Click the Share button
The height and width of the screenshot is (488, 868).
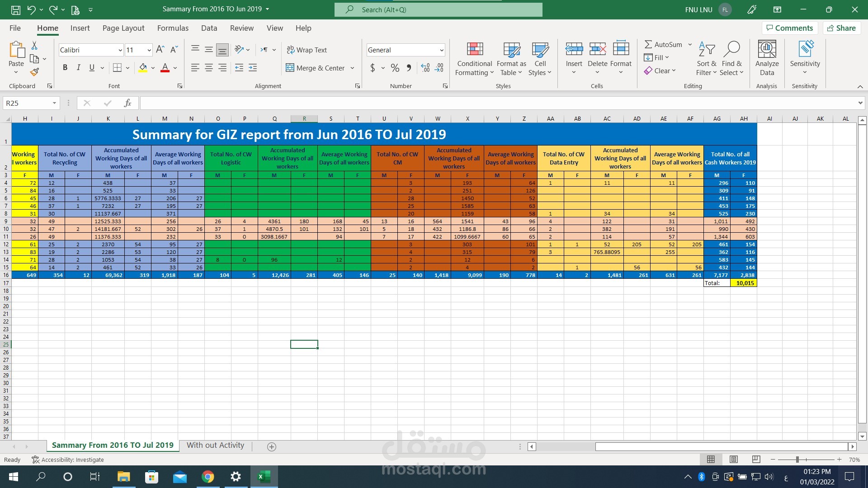coord(841,28)
